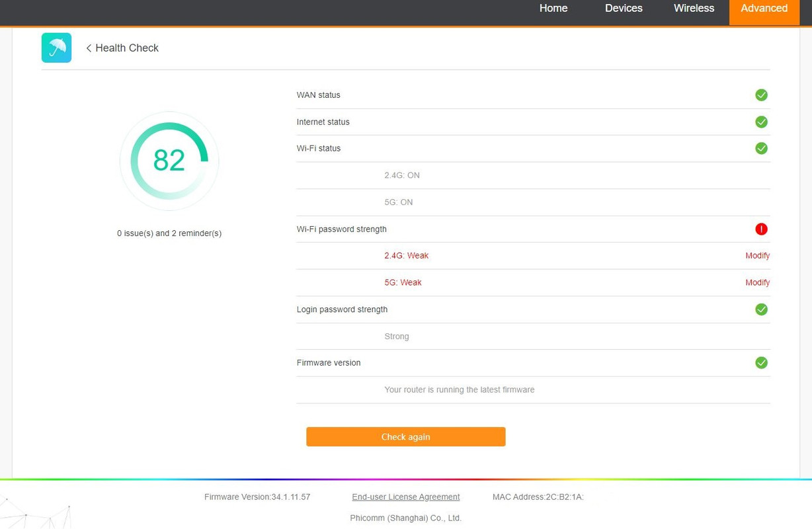Click the Internet status row label
Image resolution: width=812 pixels, height=529 pixels.
click(x=323, y=122)
